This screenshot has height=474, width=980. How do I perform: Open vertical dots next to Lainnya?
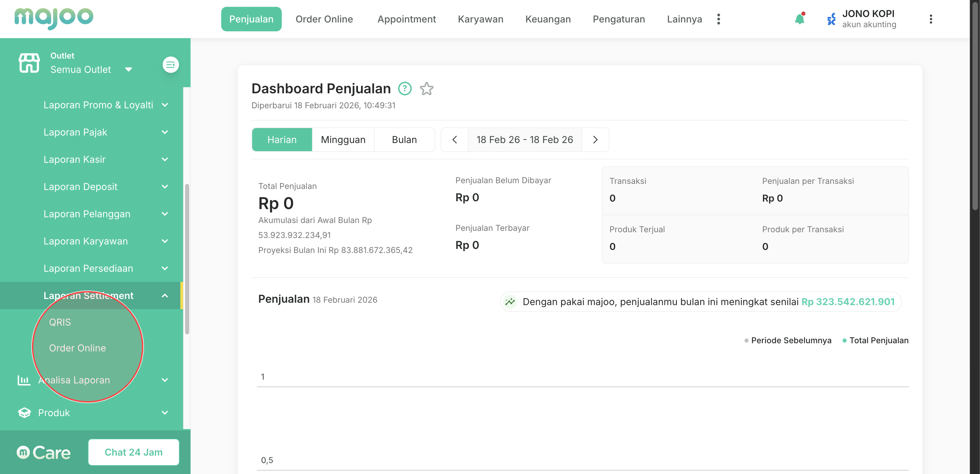(718, 19)
